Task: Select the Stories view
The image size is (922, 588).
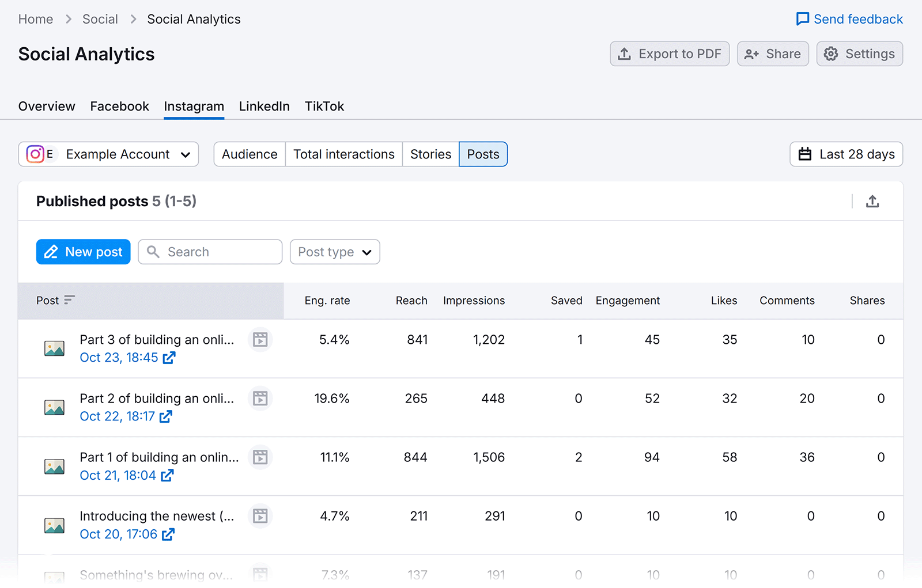Action: pyautogui.click(x=430, y=154)
